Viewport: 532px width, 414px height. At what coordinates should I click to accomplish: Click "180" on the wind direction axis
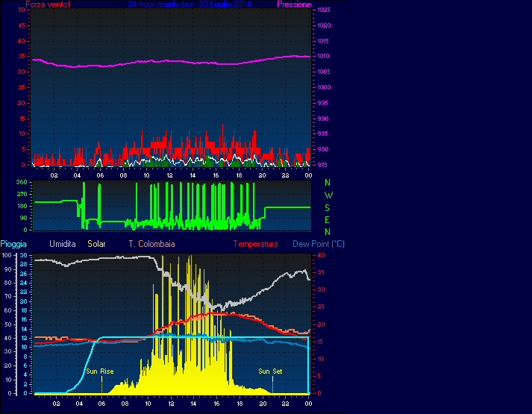tap(22, 206)
